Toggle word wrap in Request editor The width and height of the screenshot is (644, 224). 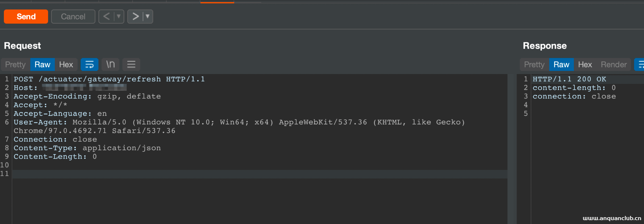point(89,64)
